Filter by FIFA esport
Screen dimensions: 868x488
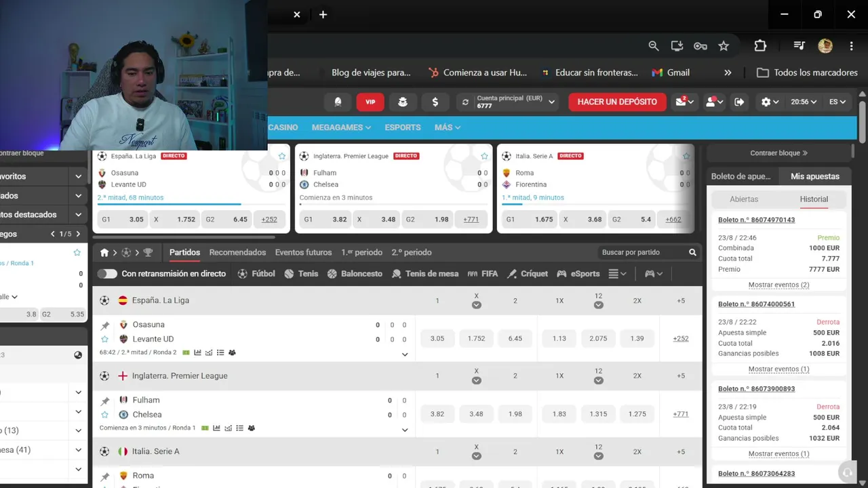coord(483,274)
